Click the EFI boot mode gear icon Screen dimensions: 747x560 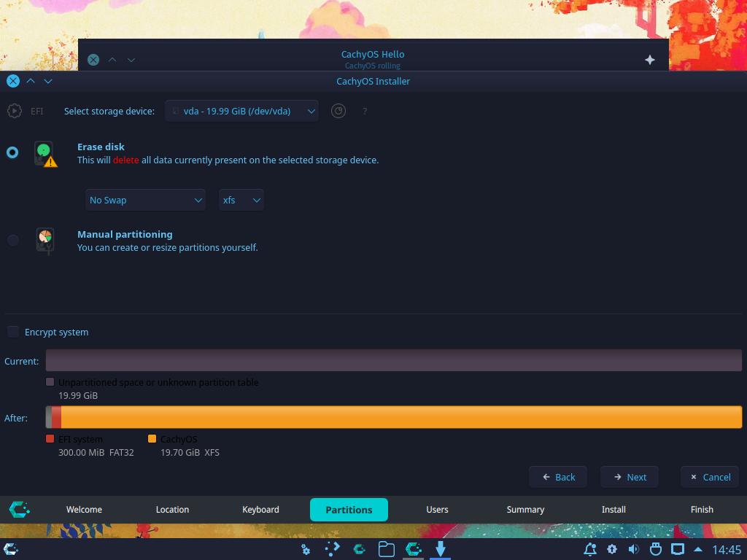tap(15, 111)
